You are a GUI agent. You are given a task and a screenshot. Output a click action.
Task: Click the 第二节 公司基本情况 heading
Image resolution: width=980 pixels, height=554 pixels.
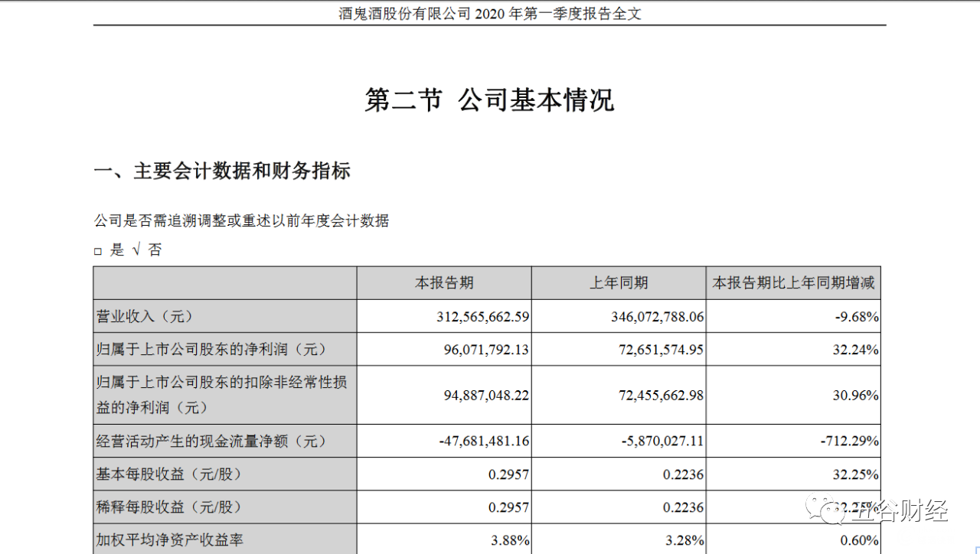[489, 100]
